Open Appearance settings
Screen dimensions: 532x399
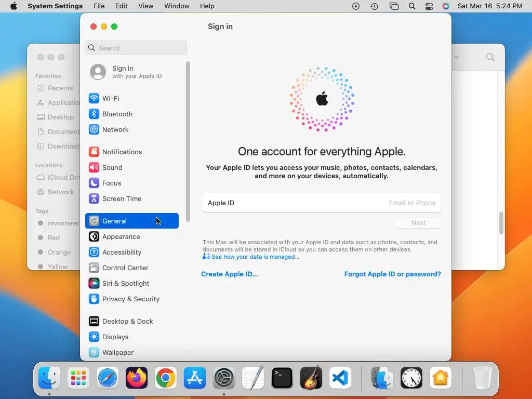click(x=131, y=237)
